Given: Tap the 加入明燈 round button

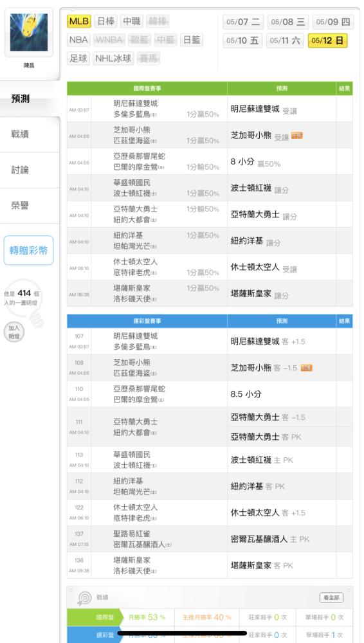Looking at the screenshot, I should pyautogui.click(x=14, y=332).
